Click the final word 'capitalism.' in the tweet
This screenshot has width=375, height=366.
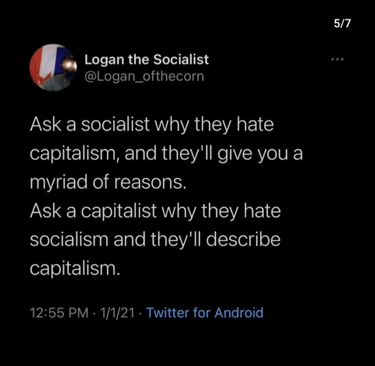click(75, 269)
